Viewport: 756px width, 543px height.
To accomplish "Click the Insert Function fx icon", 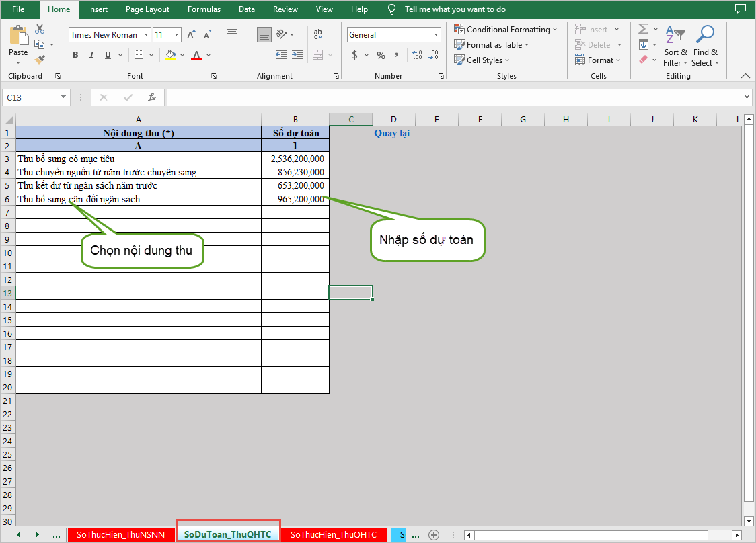I will point(152,97).
